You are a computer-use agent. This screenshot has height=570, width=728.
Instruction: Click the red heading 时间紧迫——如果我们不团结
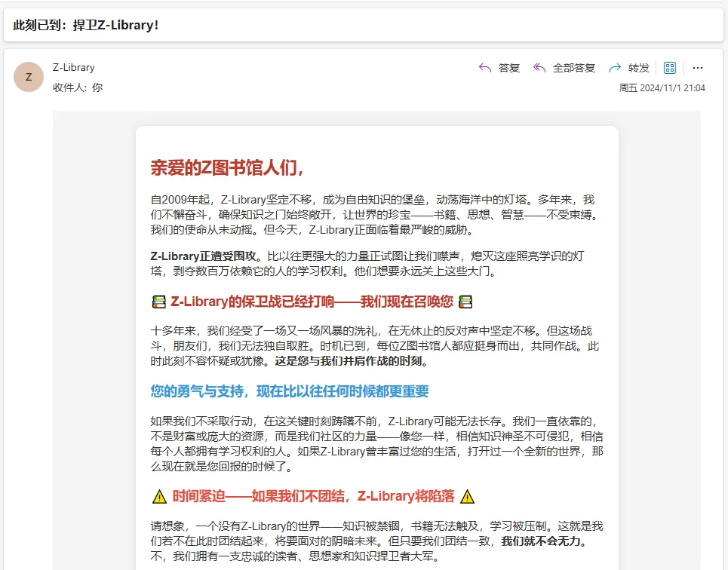[313, 496]
